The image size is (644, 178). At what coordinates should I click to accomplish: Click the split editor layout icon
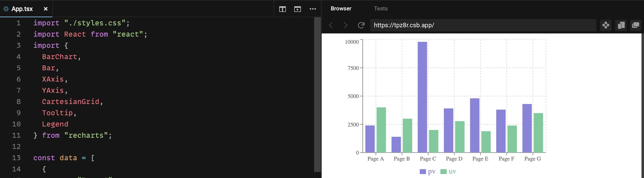(x=282, y=9)
